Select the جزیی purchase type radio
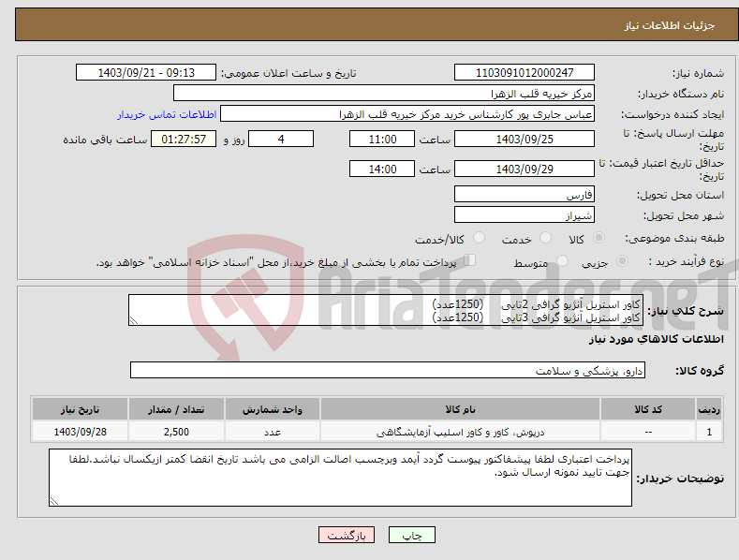Screen dimensions: 739x560 [x=622, y=260]
